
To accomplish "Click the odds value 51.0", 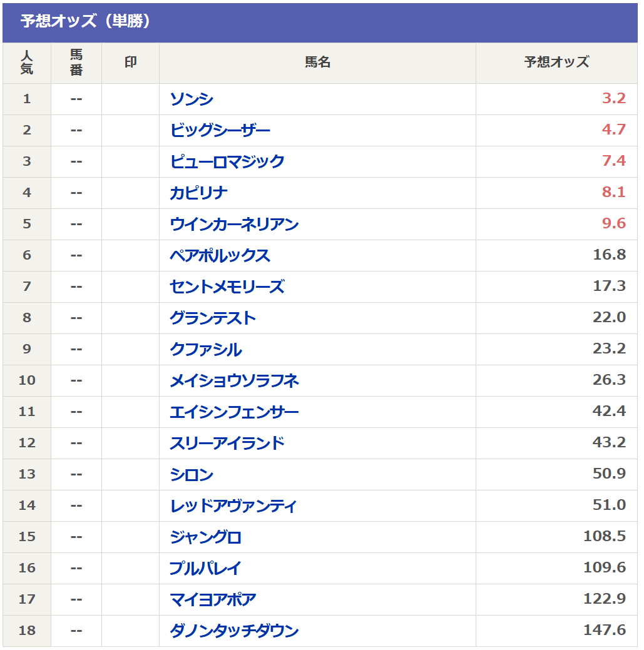I will coord(609,505).
